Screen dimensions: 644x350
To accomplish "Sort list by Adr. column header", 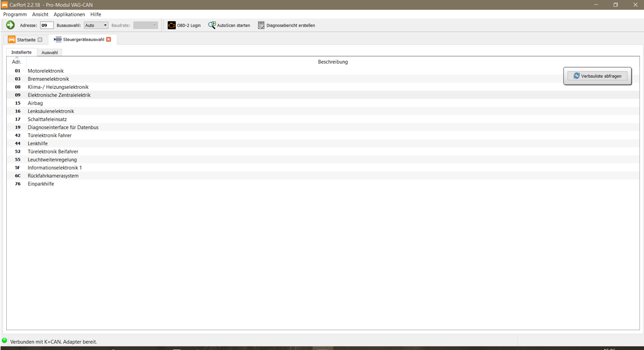I will point(17,61).
